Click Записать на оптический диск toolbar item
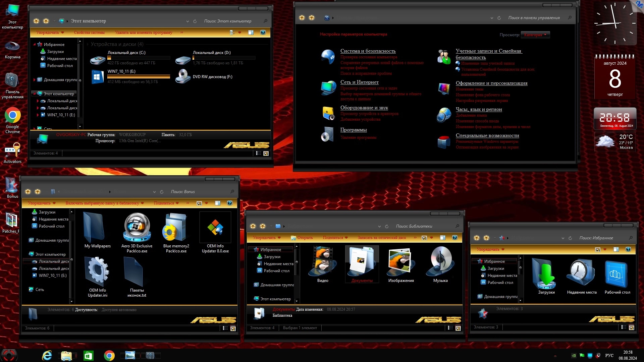Screen dimensions: 644x362 tap(381, 238)
